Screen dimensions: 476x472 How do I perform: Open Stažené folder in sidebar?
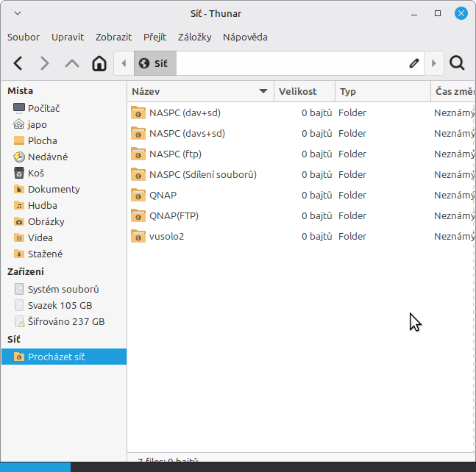[45, 254]
